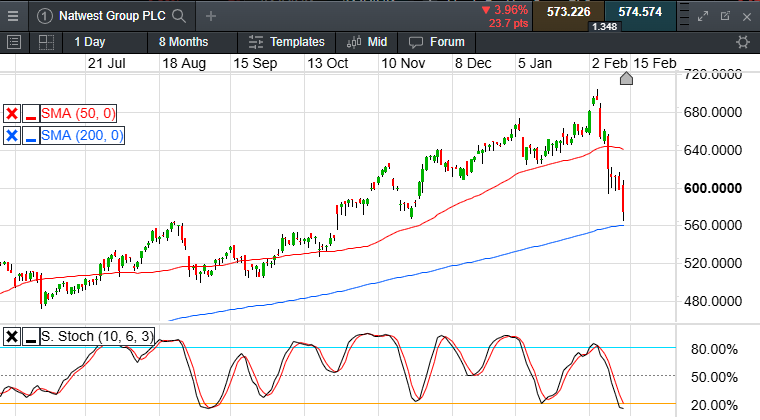
Task: Open the chart settings gear
Action: (742, 42)
